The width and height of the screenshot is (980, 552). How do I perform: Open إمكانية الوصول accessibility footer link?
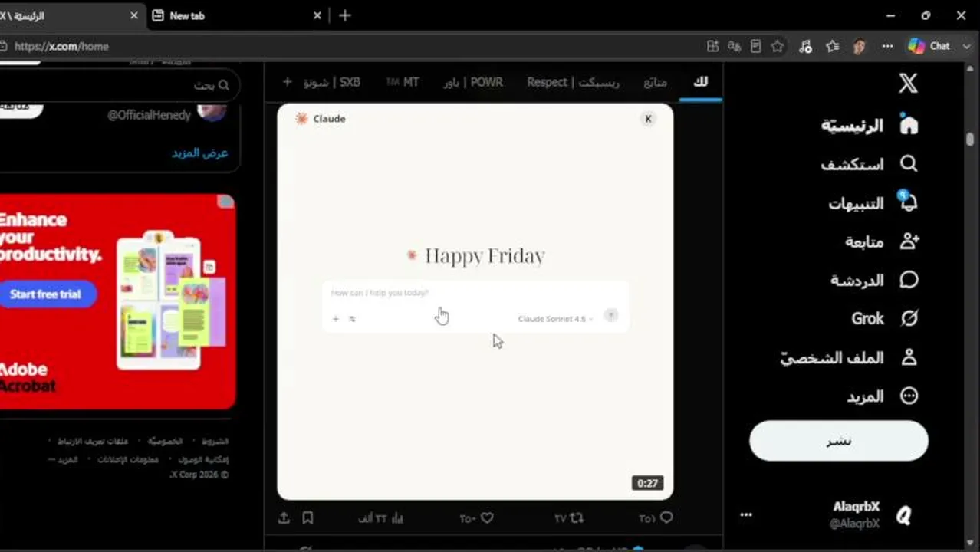(203, 459)
